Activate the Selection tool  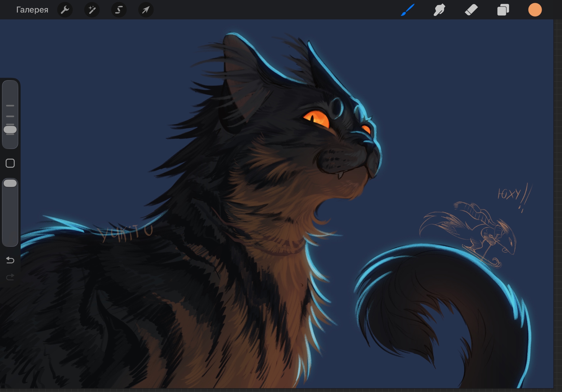click(119, 10)
